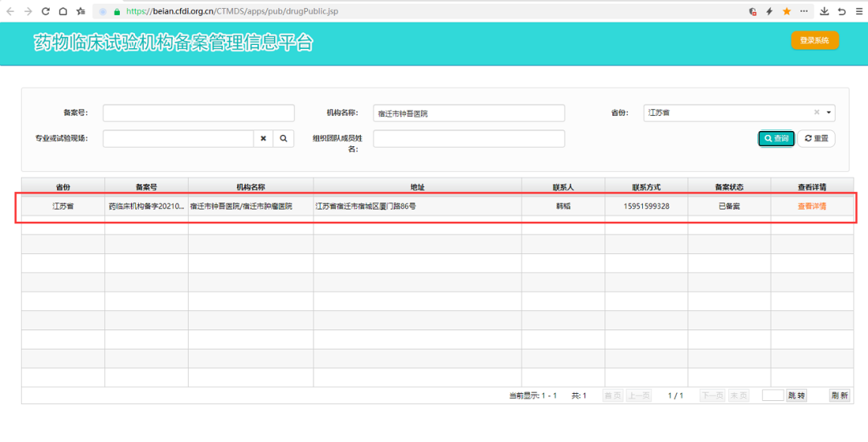The image size is (868, 442).
Task: Click the browser home icon
Action: coord(63,11)
